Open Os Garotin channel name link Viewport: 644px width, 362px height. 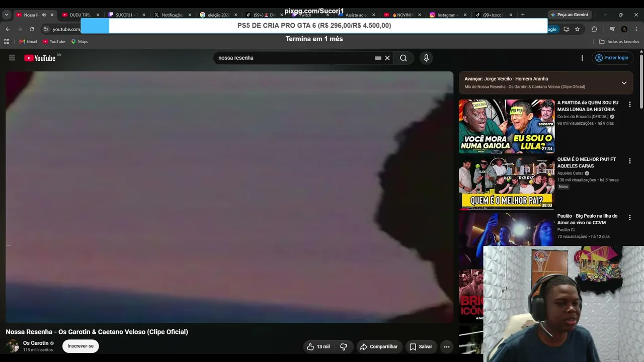pos(36,343)
